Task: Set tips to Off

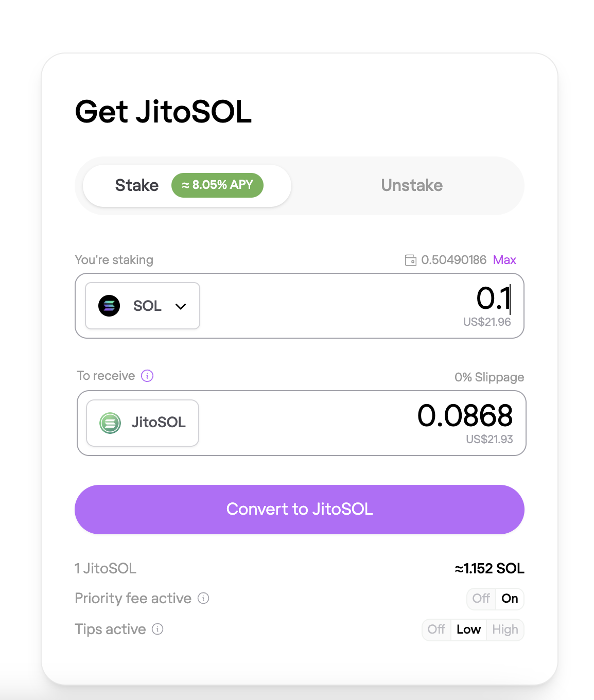Action: click(x=436, y=629)
